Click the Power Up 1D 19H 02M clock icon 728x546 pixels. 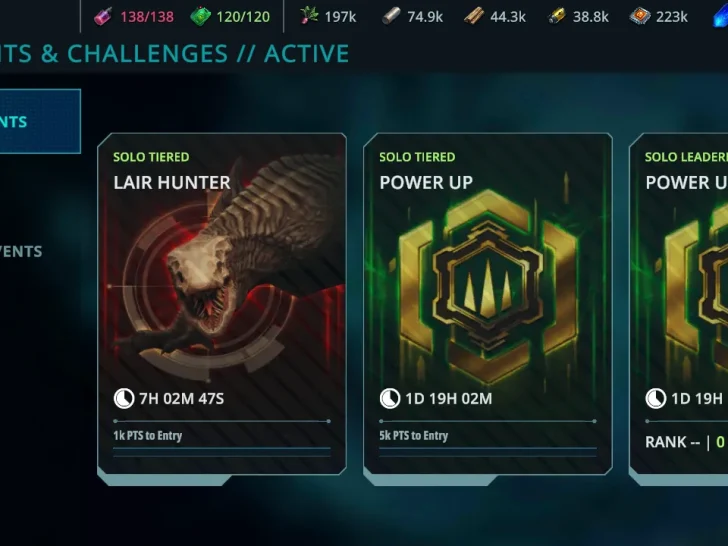pyautogui.click(x=390, y=398)
